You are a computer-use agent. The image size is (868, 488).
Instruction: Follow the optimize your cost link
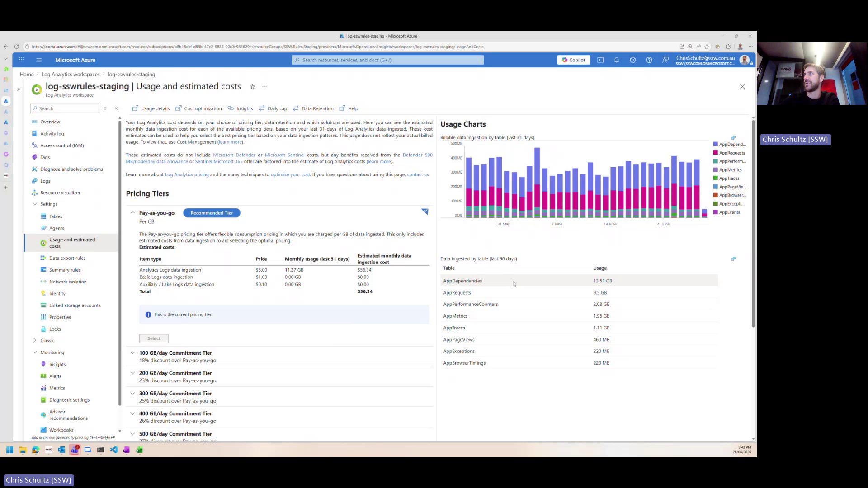(x=290, y=174)
